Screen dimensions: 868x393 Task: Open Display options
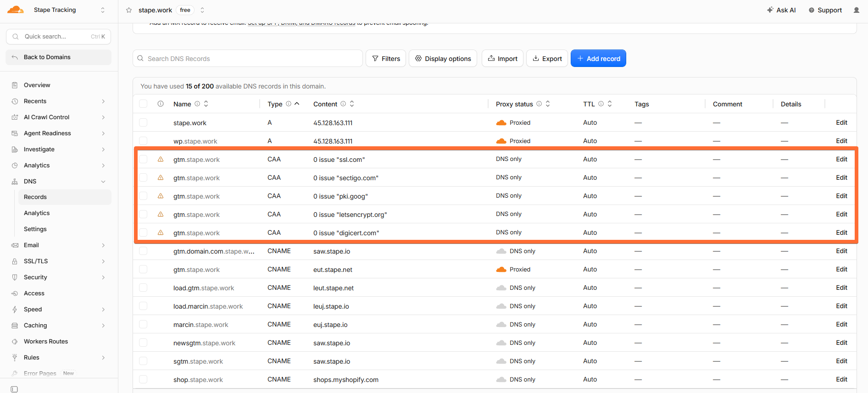click(x=443, y=58)
